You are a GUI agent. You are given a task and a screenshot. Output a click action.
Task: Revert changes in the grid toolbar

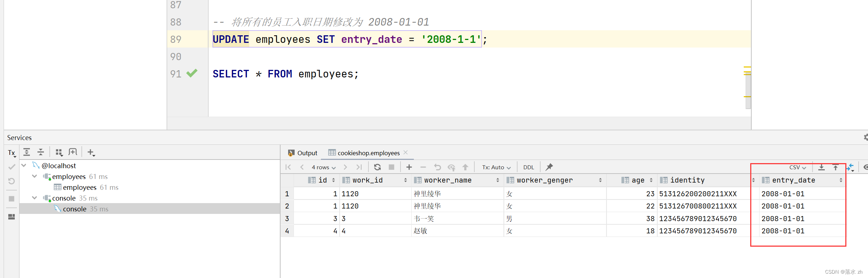tap(437, 167)
